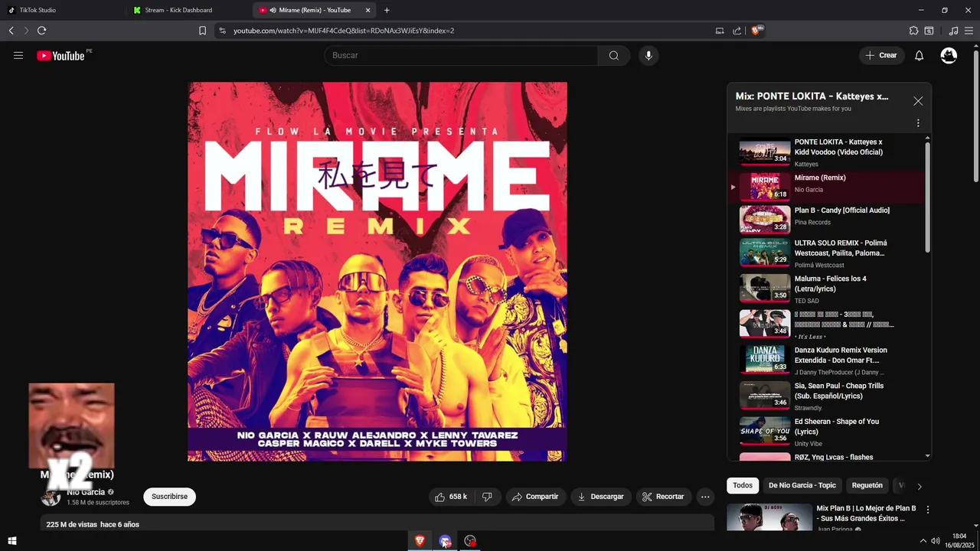Play PONTE LOKITA from the mix playlist
980x551 pixels.
(x=827, y=152)
